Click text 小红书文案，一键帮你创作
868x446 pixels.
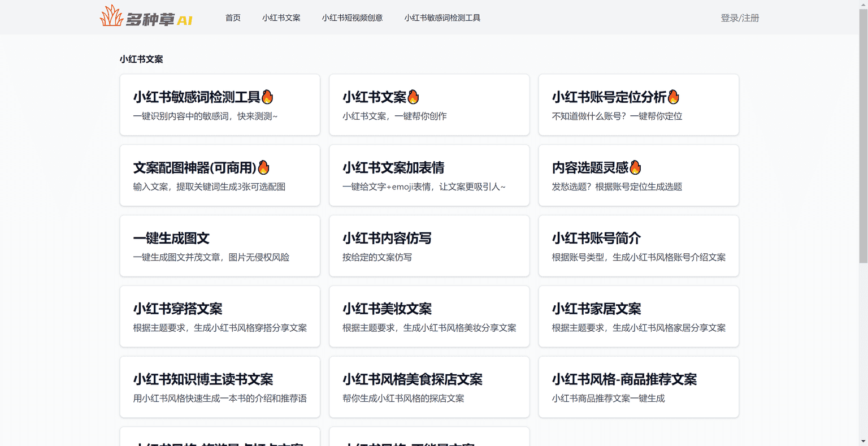pos(394,116)
